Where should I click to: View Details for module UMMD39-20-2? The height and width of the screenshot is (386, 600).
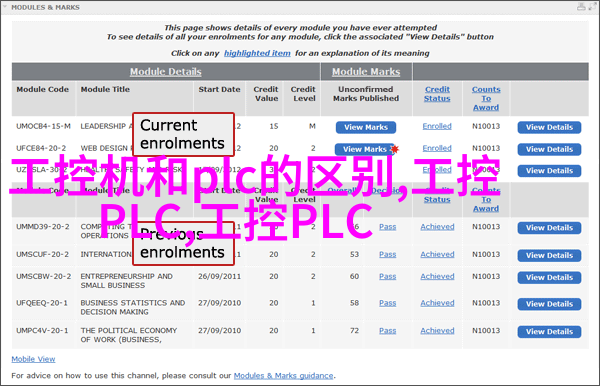[x=549, y=228]
